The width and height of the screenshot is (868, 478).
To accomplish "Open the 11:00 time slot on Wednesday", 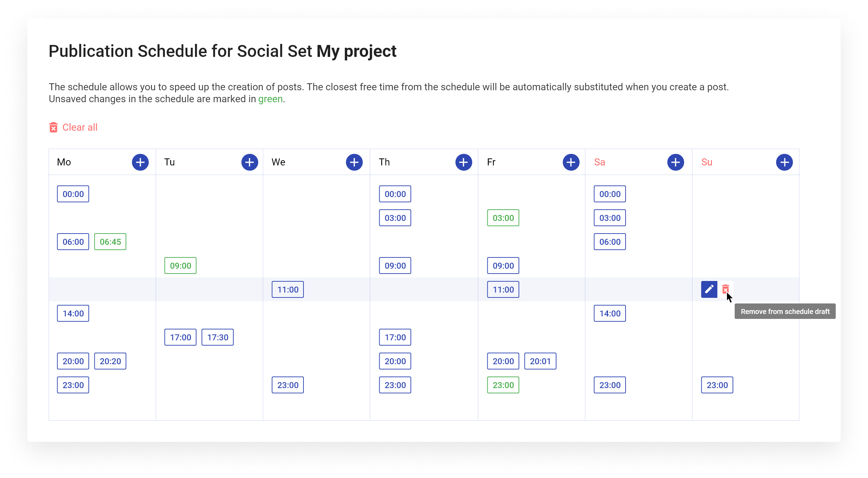I will 287,289.
